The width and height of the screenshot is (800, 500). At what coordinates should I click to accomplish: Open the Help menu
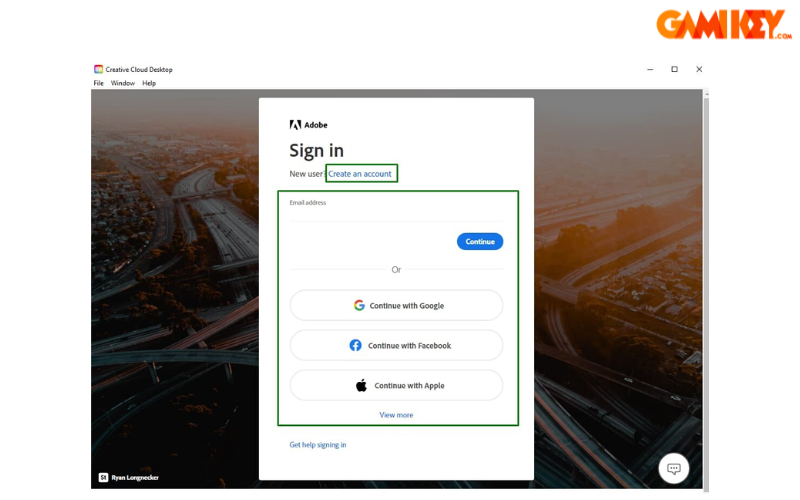pos(149,83)
